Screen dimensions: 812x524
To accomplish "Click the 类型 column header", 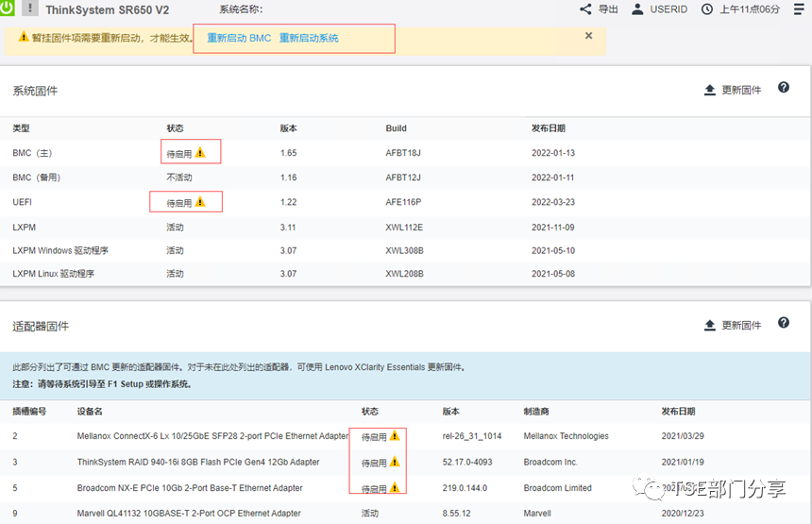I will click(21, 128).
